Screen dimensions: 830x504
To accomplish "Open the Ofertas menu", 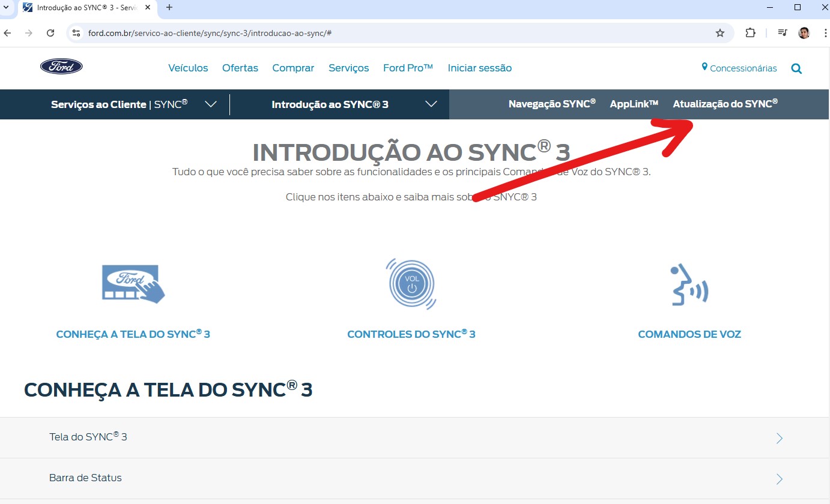I will (x=240, y=68).
